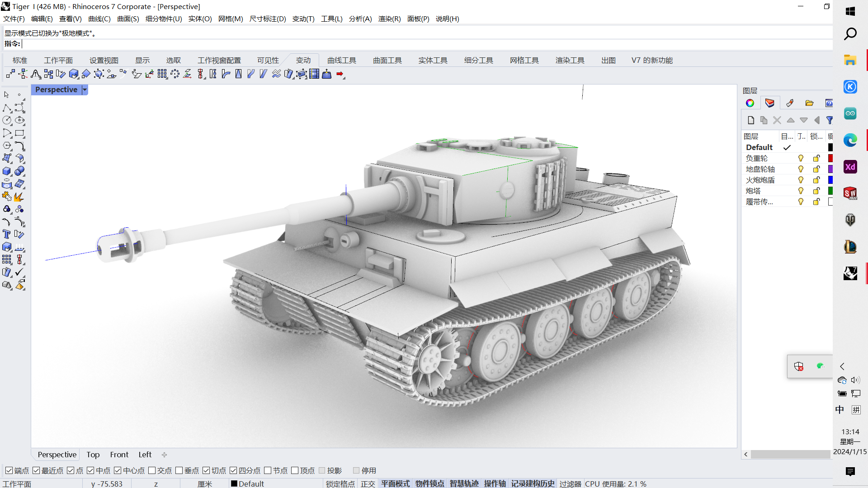Image resolution: width=868 pixels, height=488 pixels.
Task: Open the Perspective viewport title dropdown arrow
Action: 85,89
